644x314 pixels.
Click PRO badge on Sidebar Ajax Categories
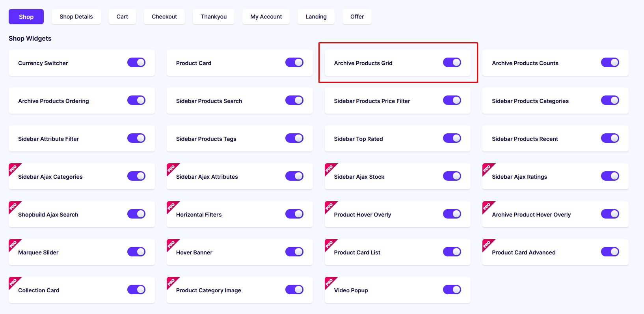tap(14, 168)
